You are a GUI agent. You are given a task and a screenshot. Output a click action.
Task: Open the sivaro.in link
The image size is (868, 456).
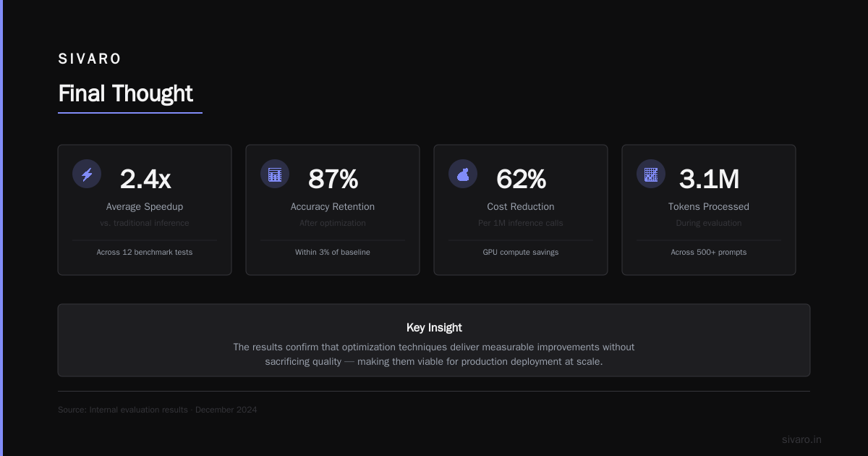point(801,439)
